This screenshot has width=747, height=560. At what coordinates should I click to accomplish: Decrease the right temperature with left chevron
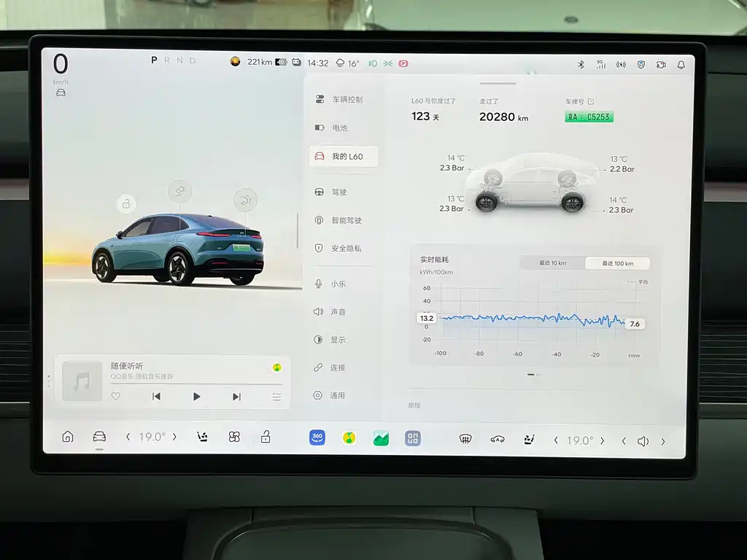tap(556, 440)
